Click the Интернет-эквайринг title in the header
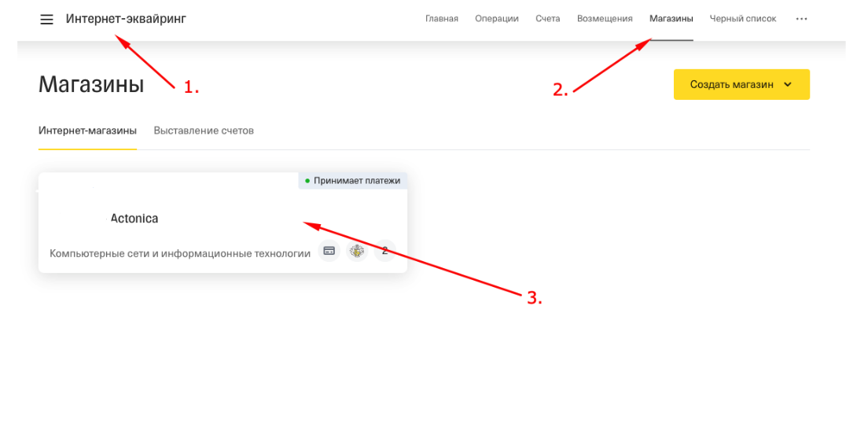The height and width of the screenshot is (427, 868). (x=126, y=19)
